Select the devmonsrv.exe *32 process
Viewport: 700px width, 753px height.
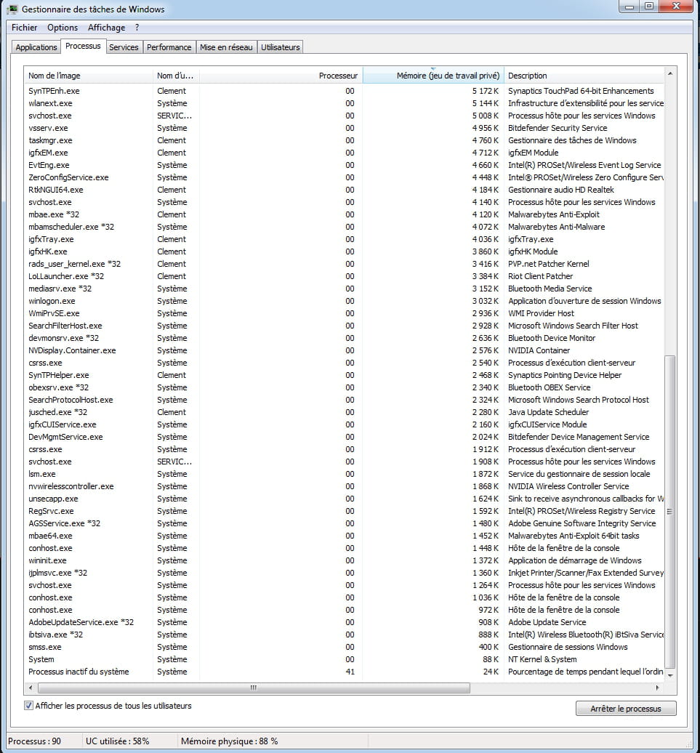344,338
